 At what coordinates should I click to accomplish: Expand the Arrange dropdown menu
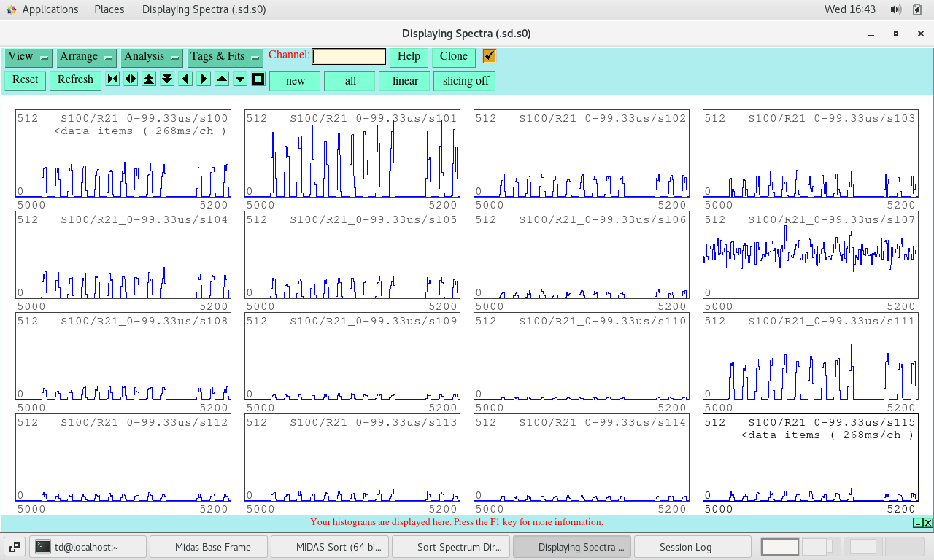point(87,57)
